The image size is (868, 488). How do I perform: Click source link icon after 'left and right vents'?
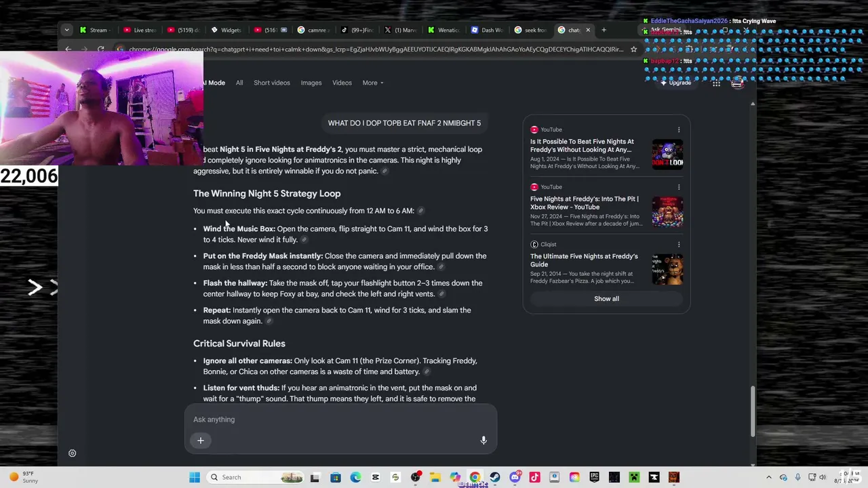coord(441,294)
